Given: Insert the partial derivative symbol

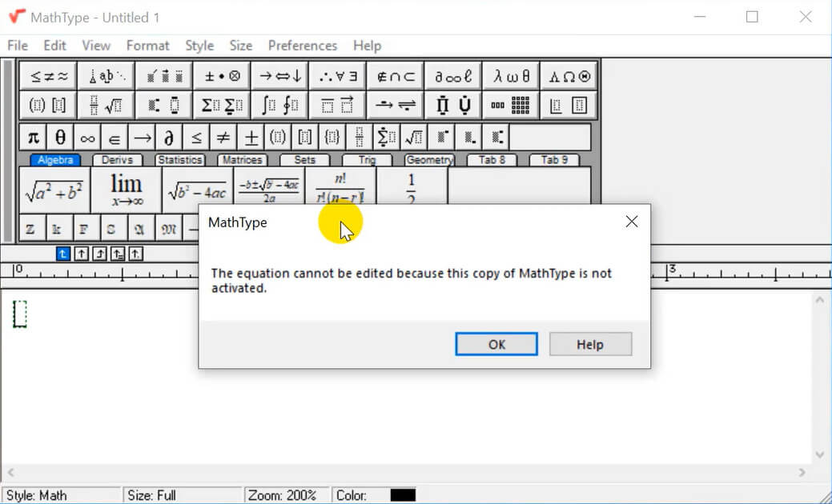Looking at the screenshot, I should pyautogui.click(x=168, y=137).
